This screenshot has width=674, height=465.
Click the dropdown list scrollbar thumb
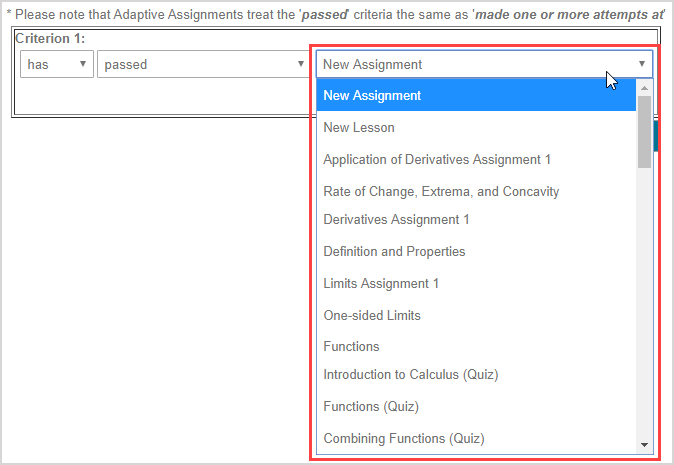(x=644, y=130)
